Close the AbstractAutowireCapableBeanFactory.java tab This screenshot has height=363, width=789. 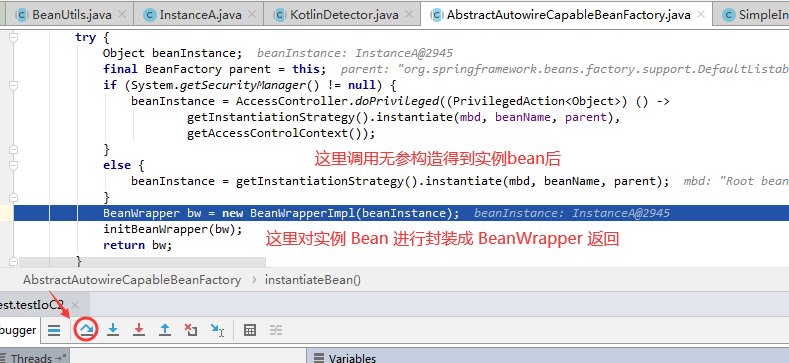click(700, 15)
